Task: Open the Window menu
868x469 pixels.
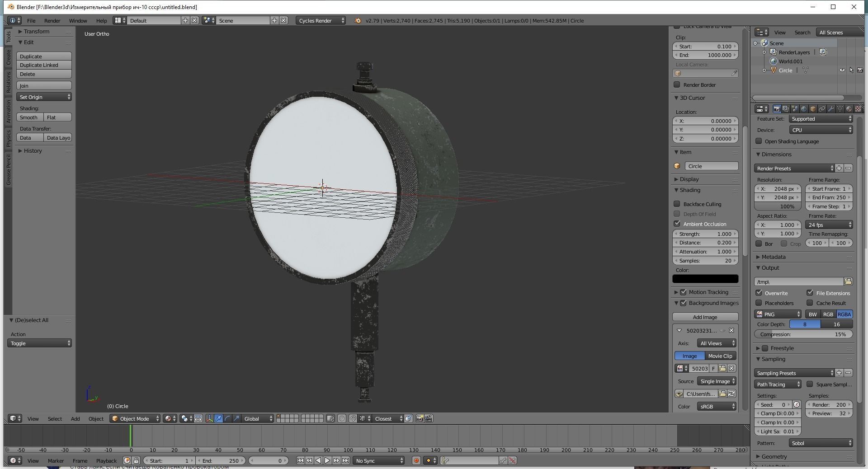Action: click(78, 21)
